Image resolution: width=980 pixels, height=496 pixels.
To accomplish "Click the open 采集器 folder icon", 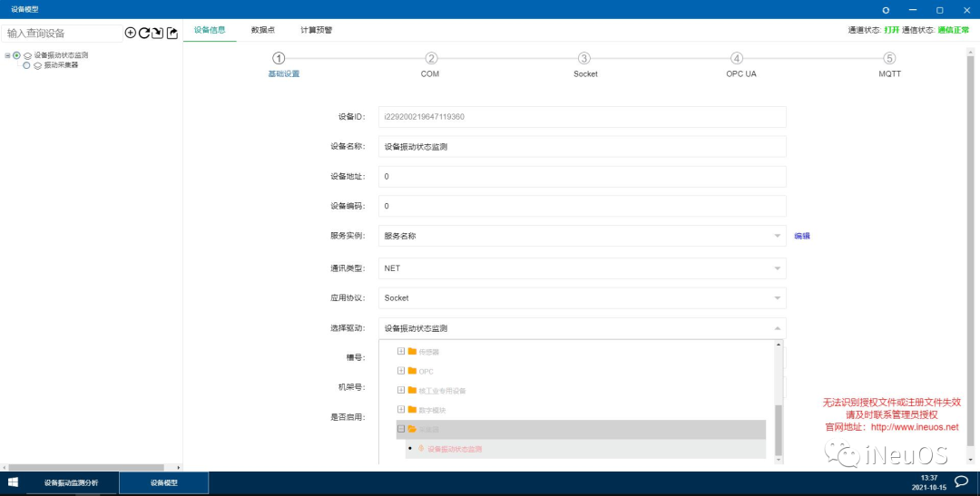I will [412, 429].
